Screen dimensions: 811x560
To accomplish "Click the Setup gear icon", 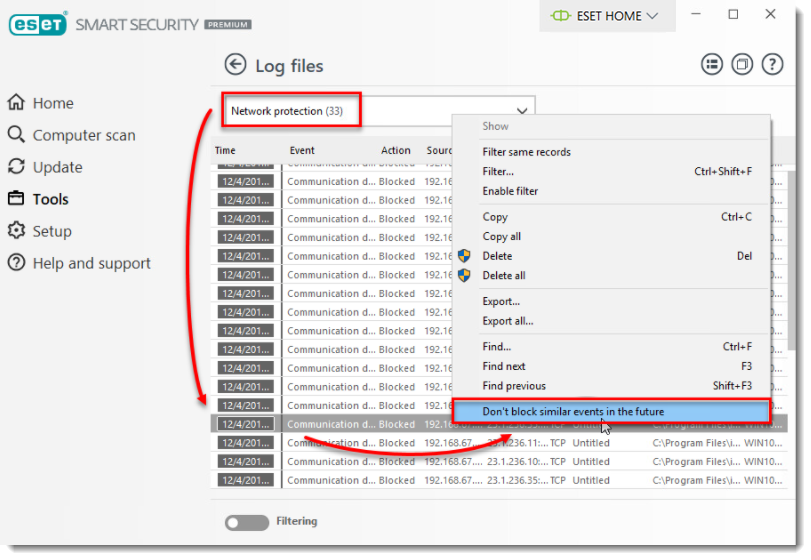I will [x=16, y=231].
